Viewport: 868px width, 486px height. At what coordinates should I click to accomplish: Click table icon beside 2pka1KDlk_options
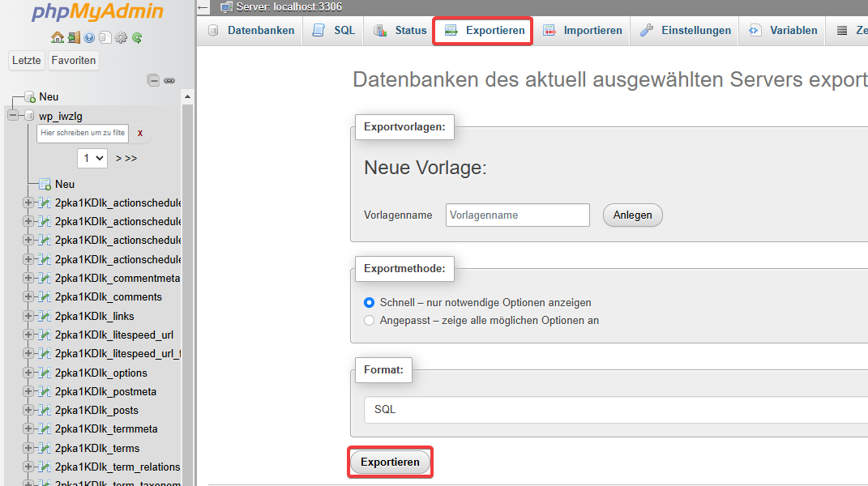click(x=45, y=373)
